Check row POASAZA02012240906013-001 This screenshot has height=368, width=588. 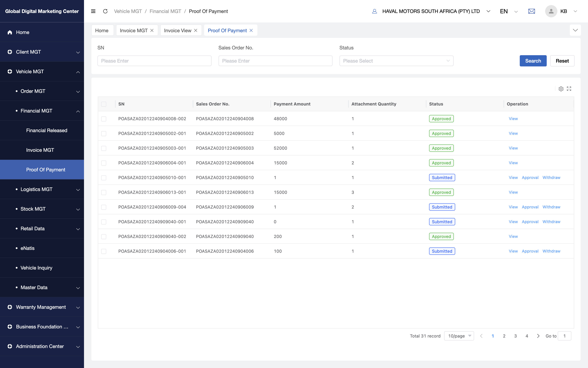point(104,193)
